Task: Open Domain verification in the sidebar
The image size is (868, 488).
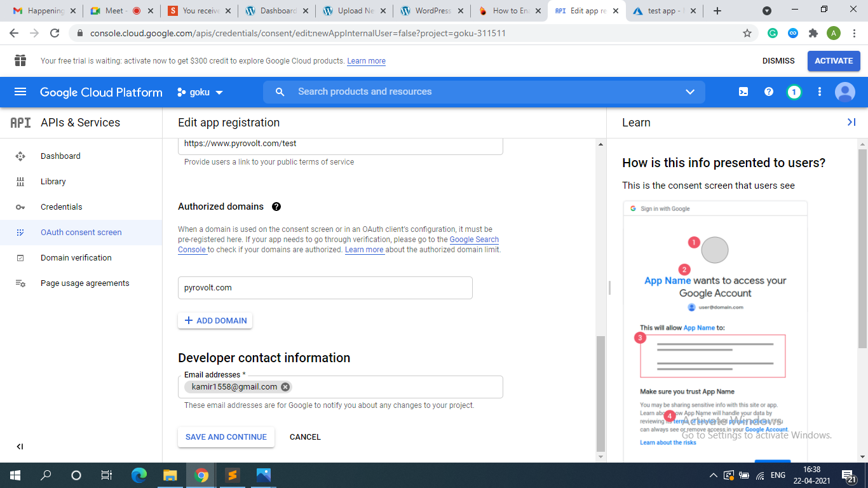Action: 76,257
